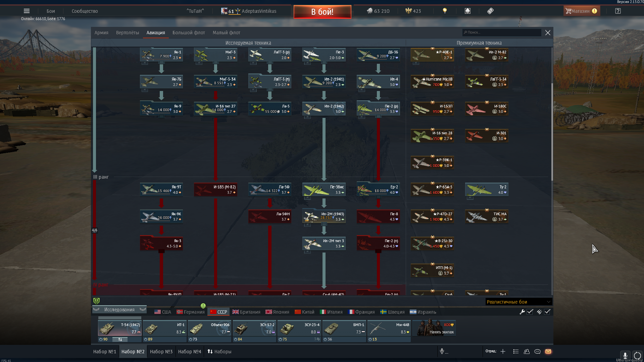This screenshot has width=644, height=362.
Task: Open the glowing mail envelope icon
Action: 548,352
